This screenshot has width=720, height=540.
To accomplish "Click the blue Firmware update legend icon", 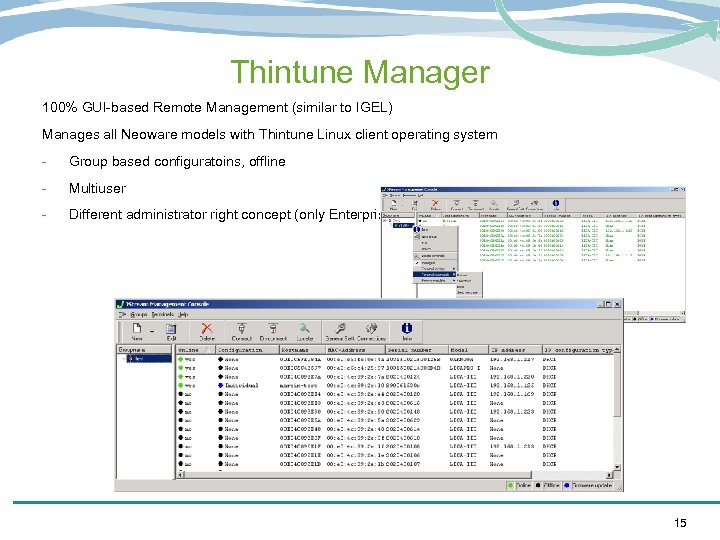I will tap(567, 485).
